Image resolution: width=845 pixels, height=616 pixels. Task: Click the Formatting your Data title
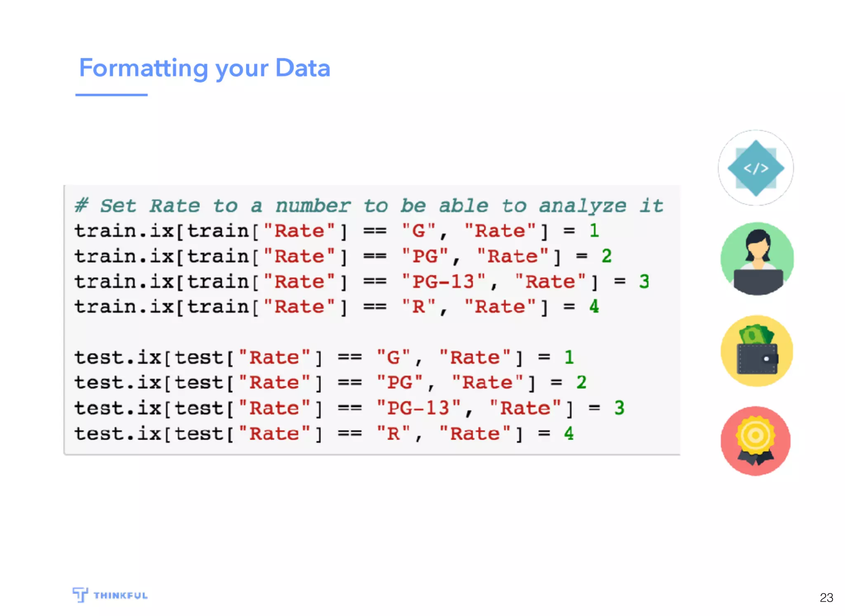[x=205, y=68]
